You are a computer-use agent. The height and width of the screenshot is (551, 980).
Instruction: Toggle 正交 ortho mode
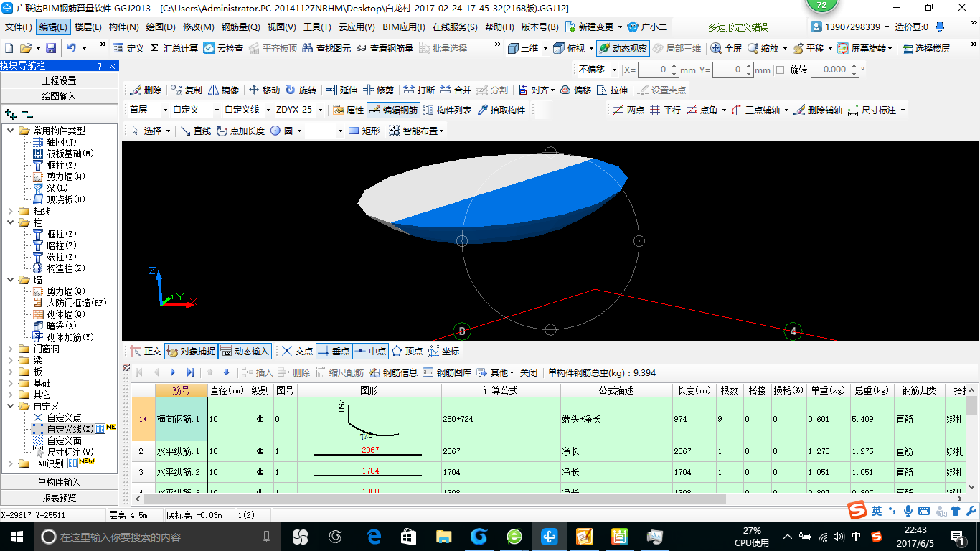tap(146, 351)
